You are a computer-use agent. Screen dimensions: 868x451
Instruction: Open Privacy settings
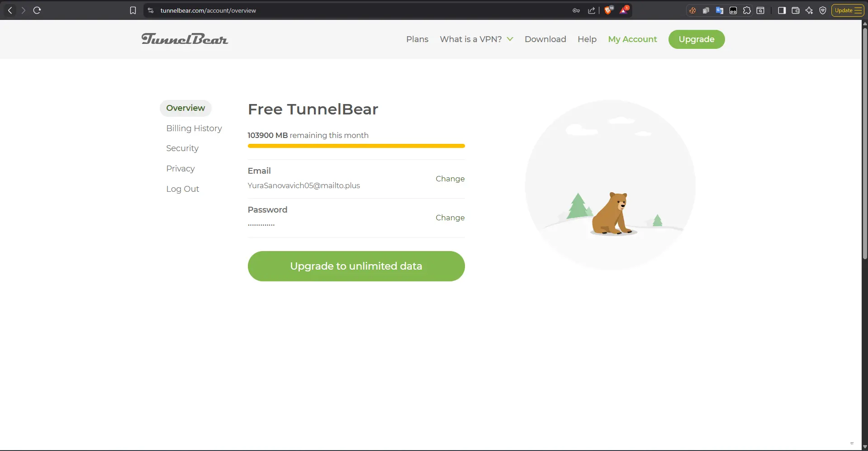click(180, 169)
